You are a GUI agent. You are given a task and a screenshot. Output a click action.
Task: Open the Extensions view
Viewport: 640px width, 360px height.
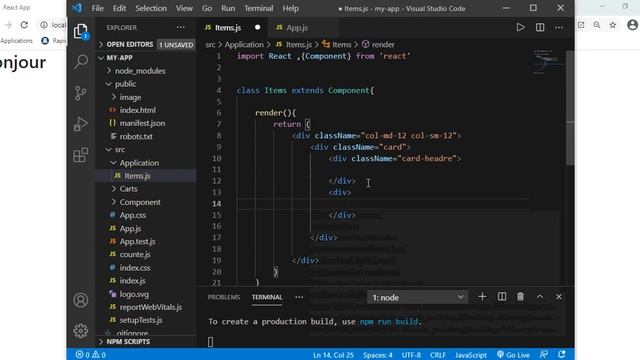(x=81, y=155)
